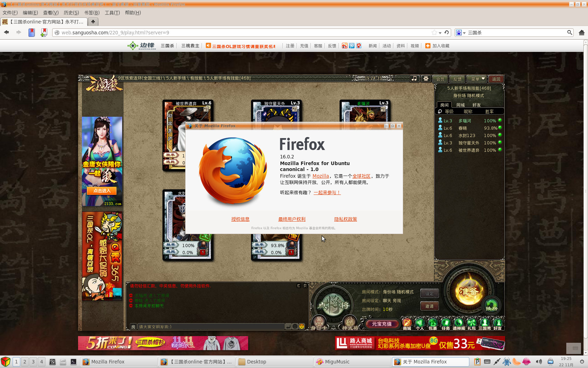Viewport: 588px width, 368px height.
Task: Select player 水封123 in the room list
Action: [470, 135]
